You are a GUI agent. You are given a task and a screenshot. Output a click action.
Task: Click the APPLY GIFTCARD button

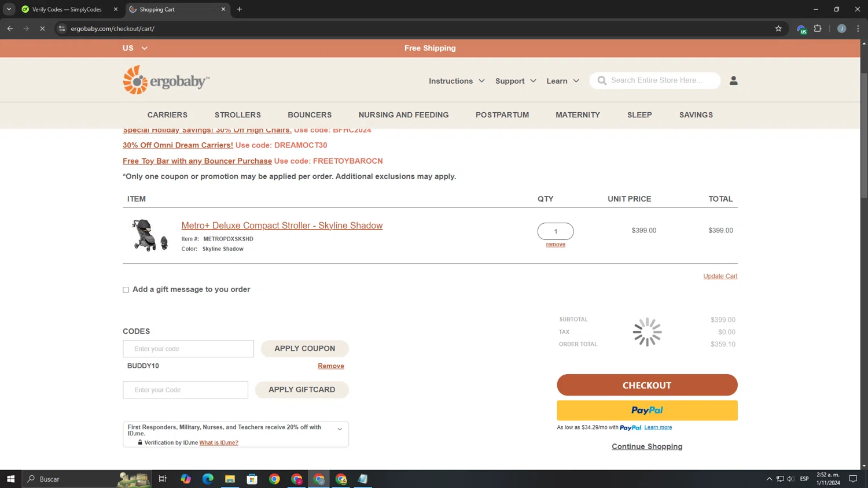302,390
